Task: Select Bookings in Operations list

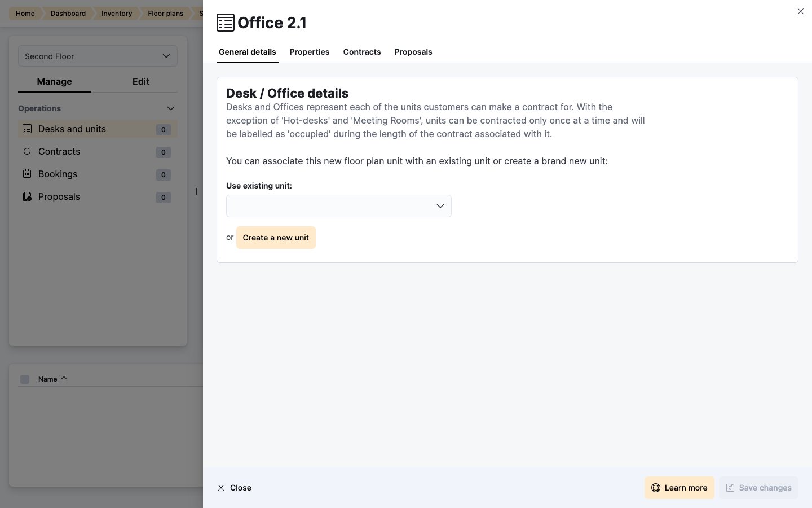Action: 98,174
